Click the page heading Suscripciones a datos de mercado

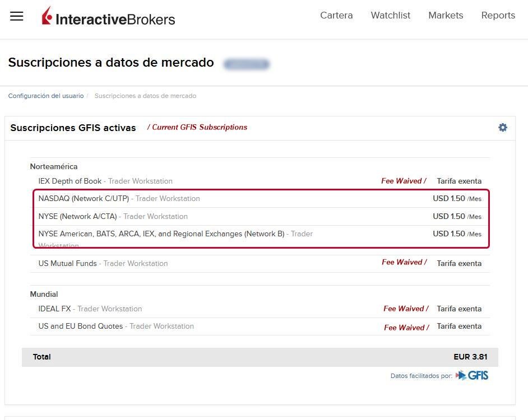click(x=111, y=63)
